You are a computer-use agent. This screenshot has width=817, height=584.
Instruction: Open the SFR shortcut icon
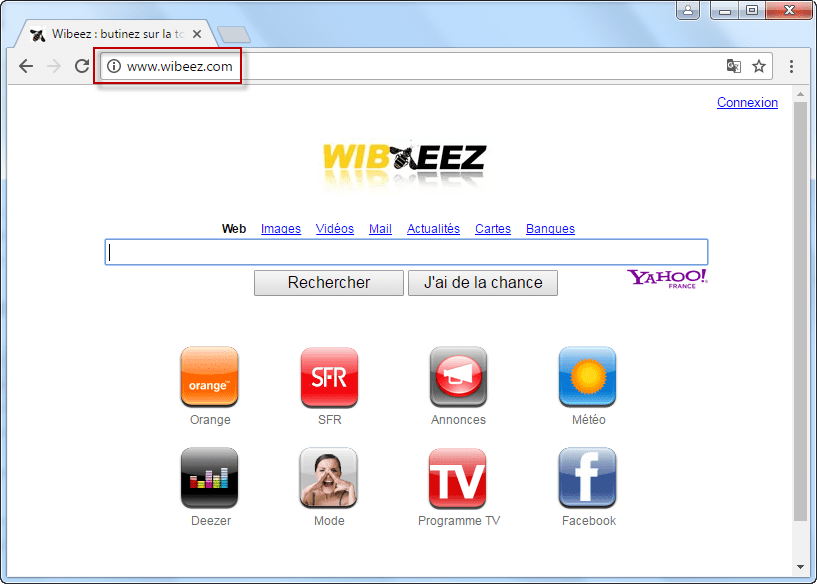329,377
